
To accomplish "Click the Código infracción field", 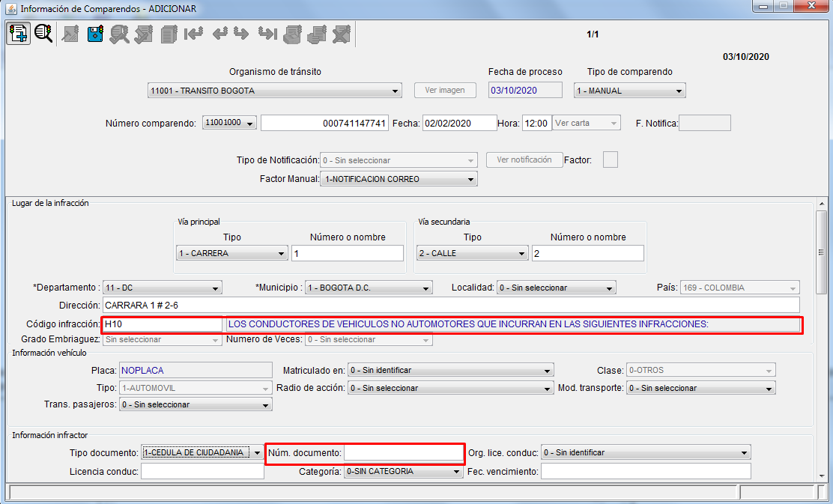I will click(x=163, y=324).
